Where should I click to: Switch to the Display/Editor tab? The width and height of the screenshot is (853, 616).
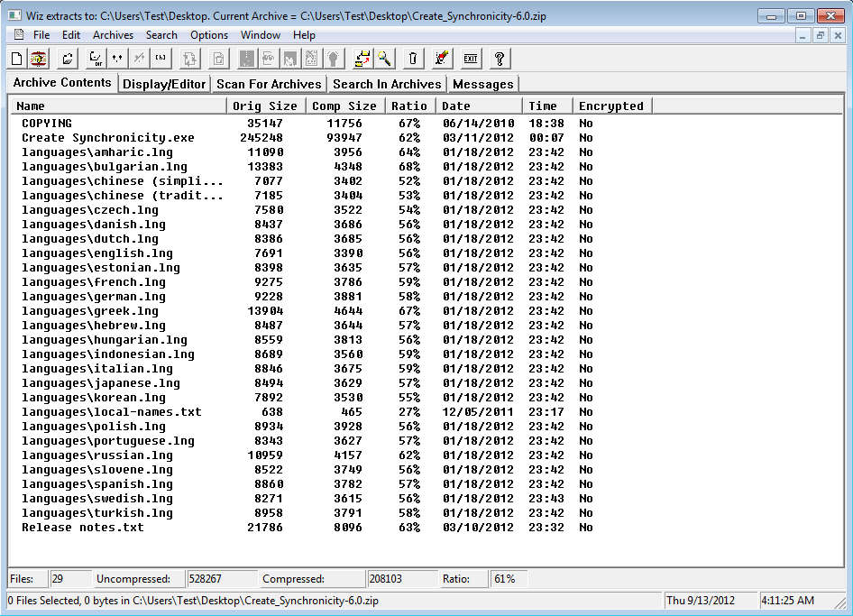tap(164, 85)
